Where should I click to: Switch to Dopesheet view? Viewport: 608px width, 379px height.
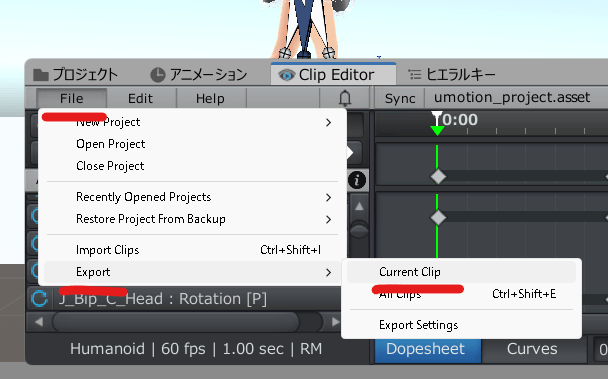click(428, 349)
